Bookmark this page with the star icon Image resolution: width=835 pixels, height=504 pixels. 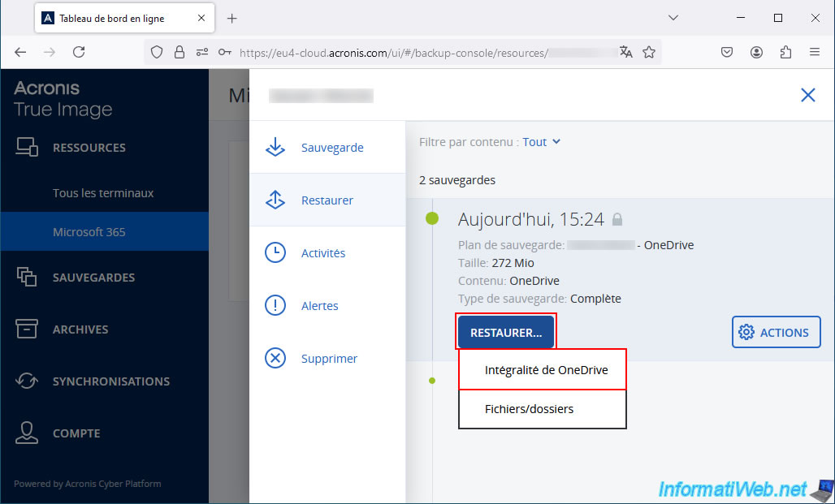[x=649, y=52]
